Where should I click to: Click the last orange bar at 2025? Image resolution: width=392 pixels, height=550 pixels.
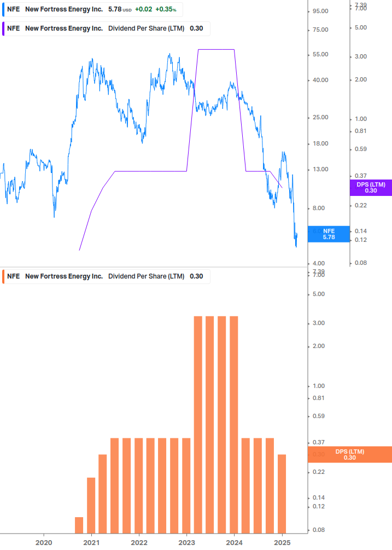tap(282, 494)
